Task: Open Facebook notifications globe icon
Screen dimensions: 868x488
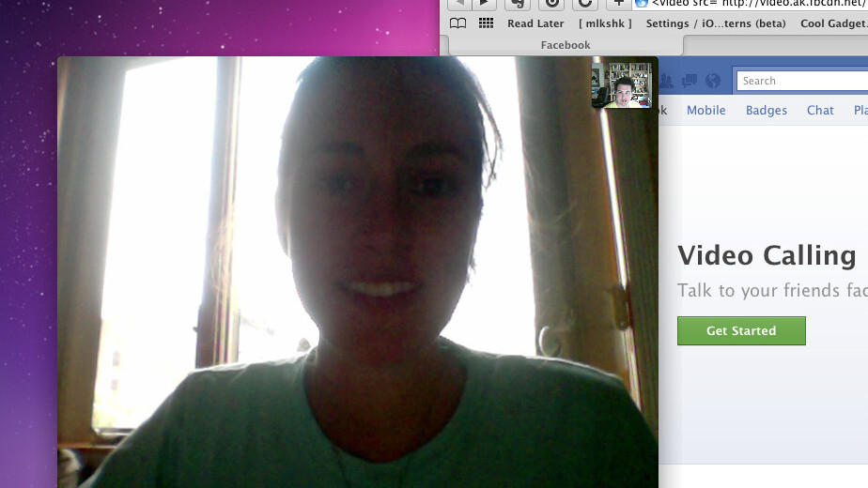Action: [713, 81]
